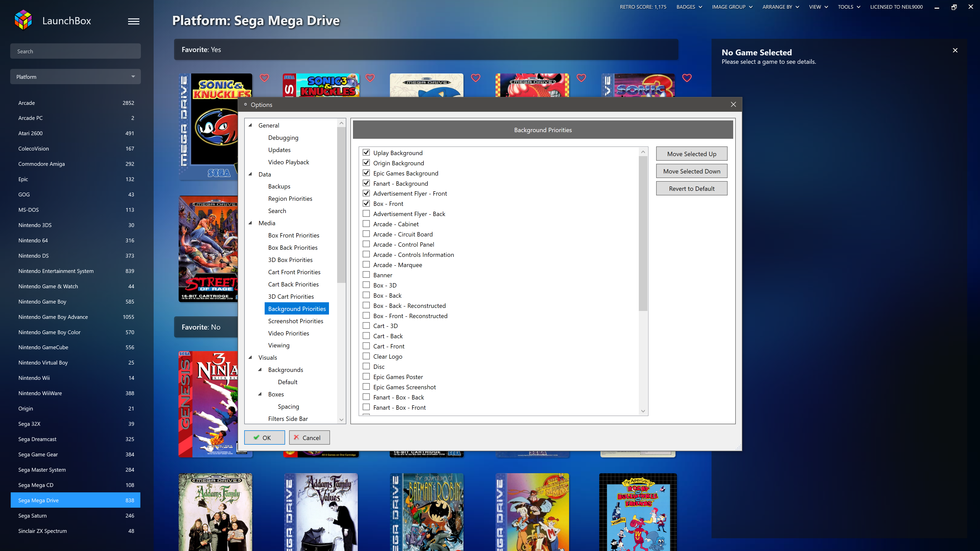Uncheck Epic Games Background
This screenshot has width=980, height=551.
pyautogui.click(x=366, y=173)
